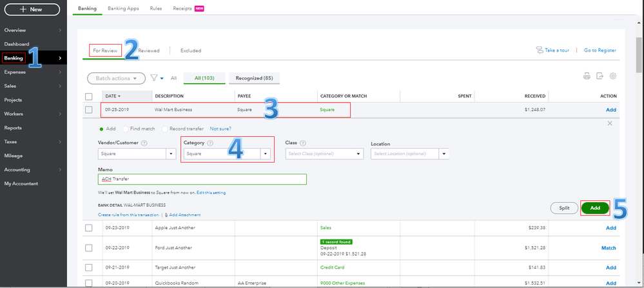The image size is (644, 288).
Task: Expand the Overview sidebar chevron
Action: [60, 30]
